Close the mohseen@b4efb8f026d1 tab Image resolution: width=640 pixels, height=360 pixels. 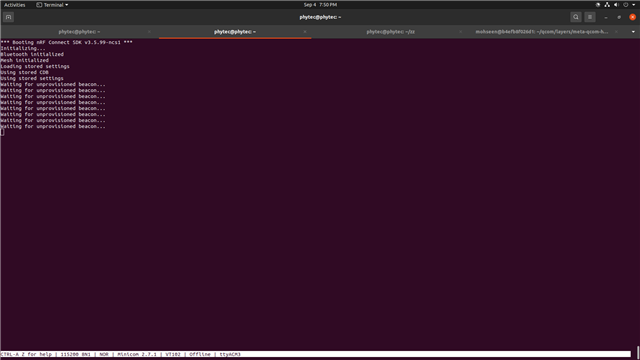(x=616, y=32)
